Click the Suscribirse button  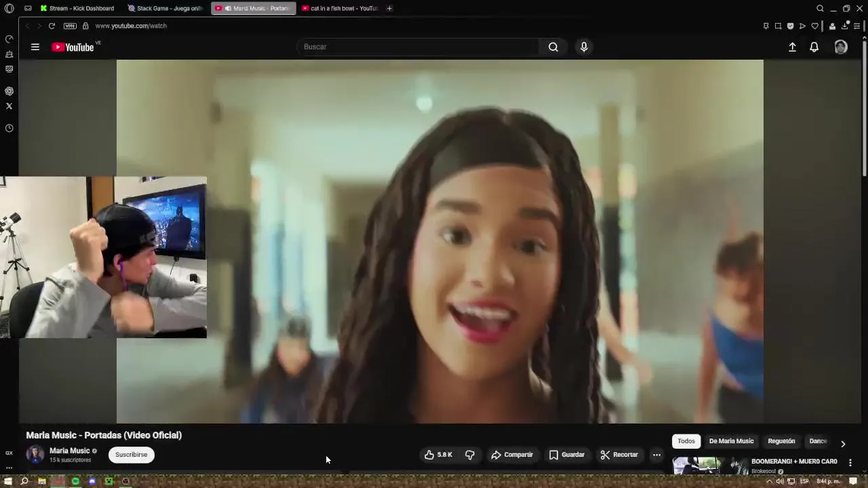pyautogui.click(x=132, y=455)
